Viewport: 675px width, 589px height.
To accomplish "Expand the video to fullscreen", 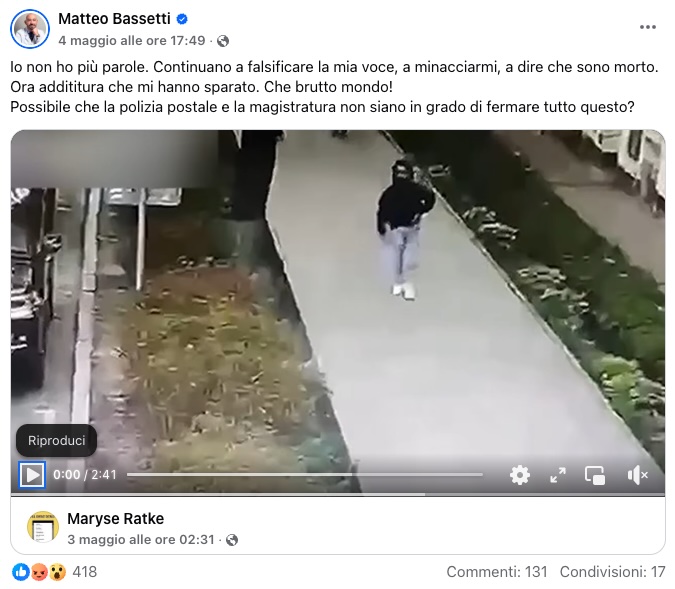I will [558, 475].
